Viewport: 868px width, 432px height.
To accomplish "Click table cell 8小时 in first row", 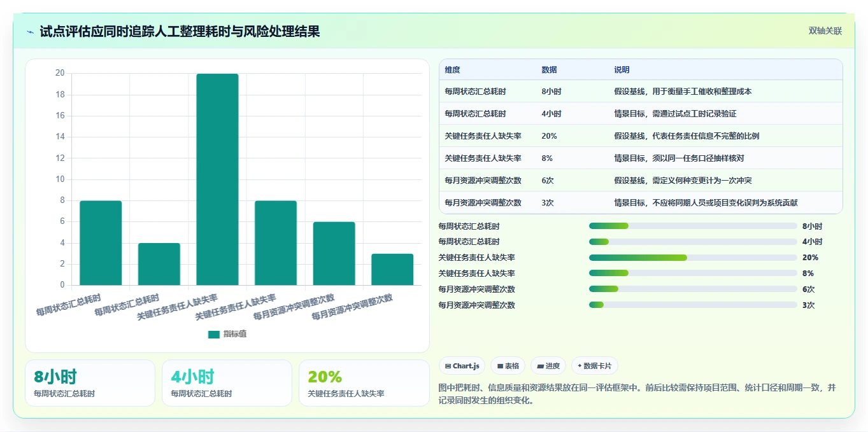I will [551, 91].
